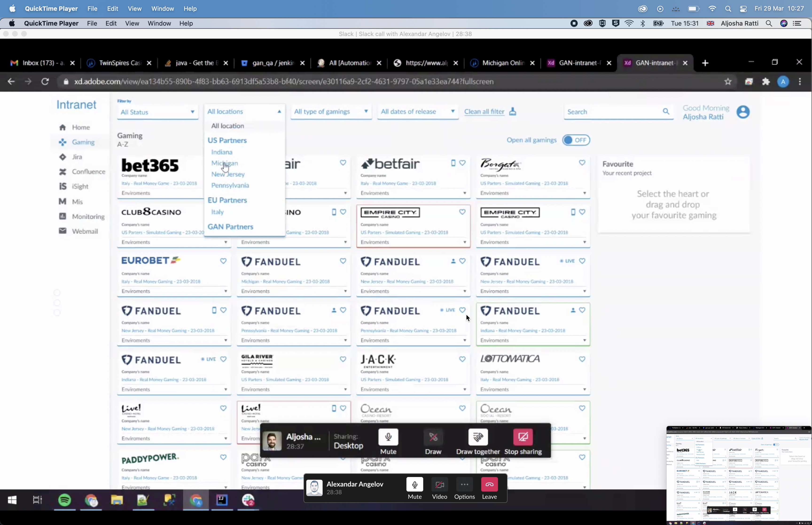Click the Clean all filter link
The width and height of the screenshot is (812, 525).
(x=484, y=111)
